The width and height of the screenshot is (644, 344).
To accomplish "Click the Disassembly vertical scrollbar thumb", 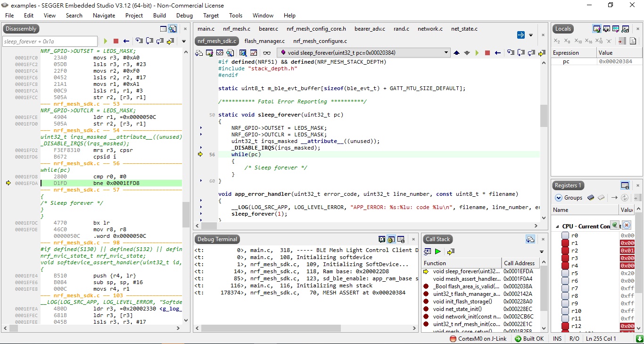I will pyautogui.click(x=186, y=215).
